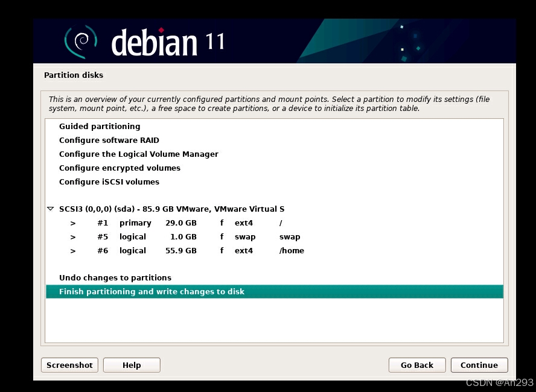Click the swap mount point of partition #5

coord(290,237)
